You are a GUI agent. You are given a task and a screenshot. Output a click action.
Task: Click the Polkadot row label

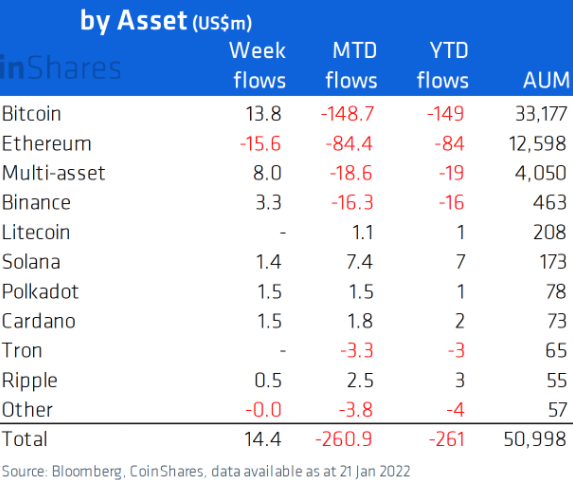click(x=40, y=291)
